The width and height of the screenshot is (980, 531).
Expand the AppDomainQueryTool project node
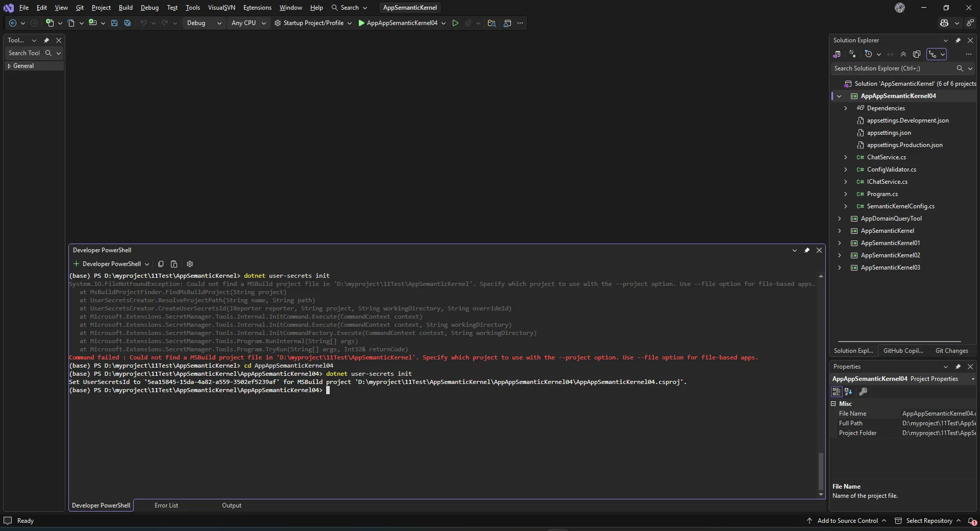pos(840,219)
